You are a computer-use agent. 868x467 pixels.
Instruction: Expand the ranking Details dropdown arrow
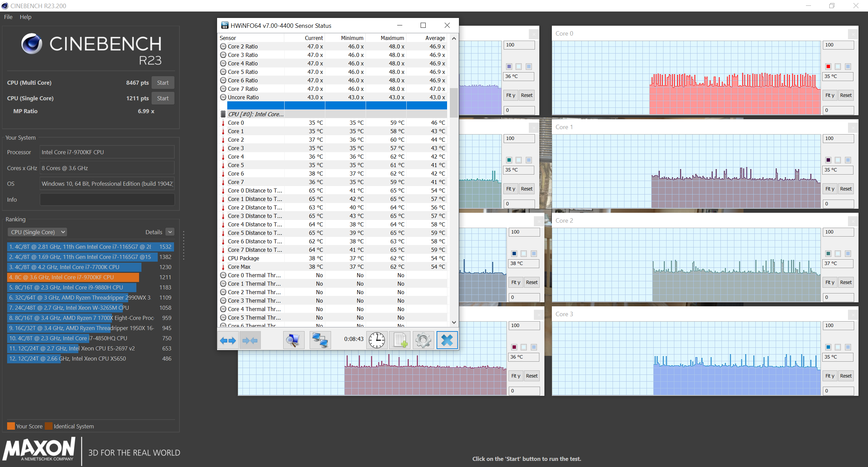[170, 232]
